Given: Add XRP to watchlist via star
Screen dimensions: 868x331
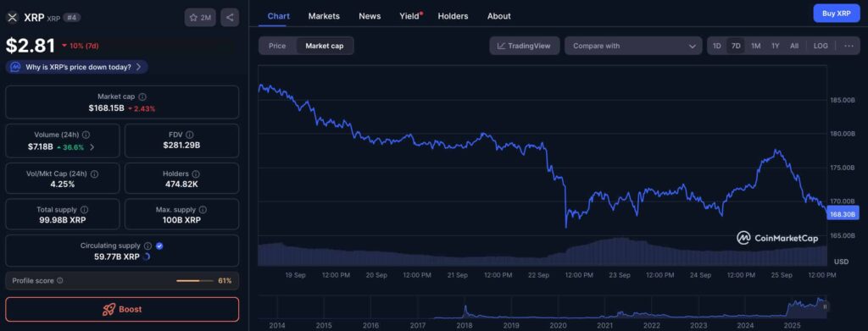Looking at the screenshot, I should click(x=200, y=18).
